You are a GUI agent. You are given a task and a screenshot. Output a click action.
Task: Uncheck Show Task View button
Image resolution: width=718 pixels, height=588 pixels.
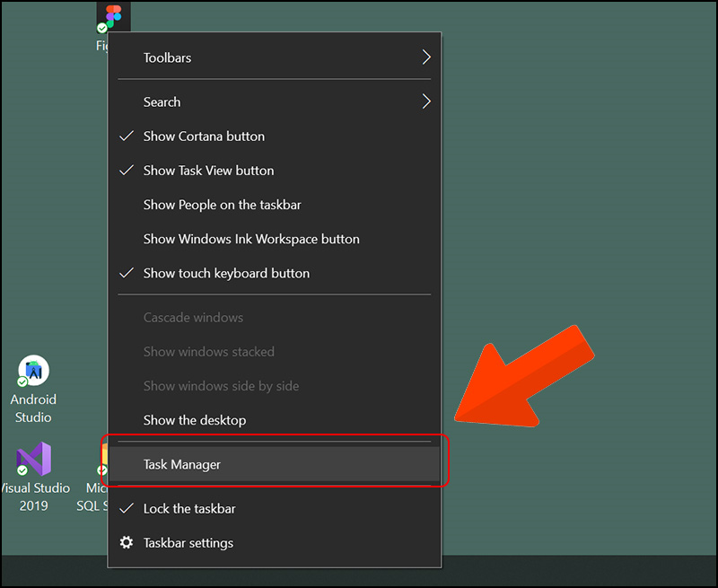208,171
